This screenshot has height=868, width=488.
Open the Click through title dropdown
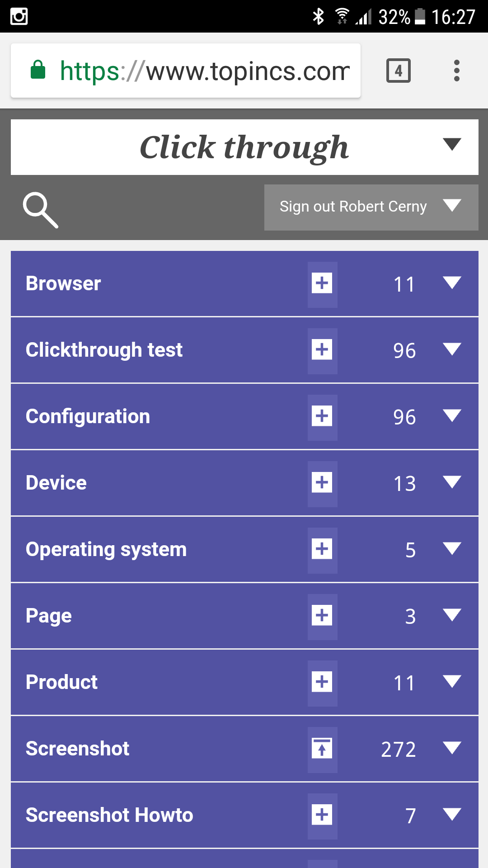452,145
